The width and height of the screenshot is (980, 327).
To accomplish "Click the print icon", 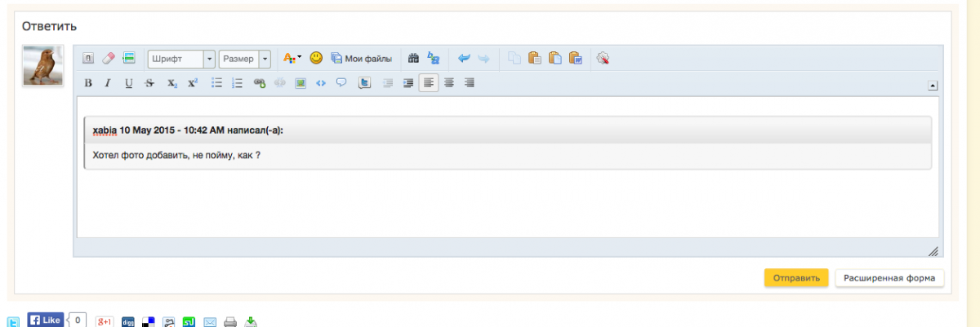I will click(x=230, y=322).
